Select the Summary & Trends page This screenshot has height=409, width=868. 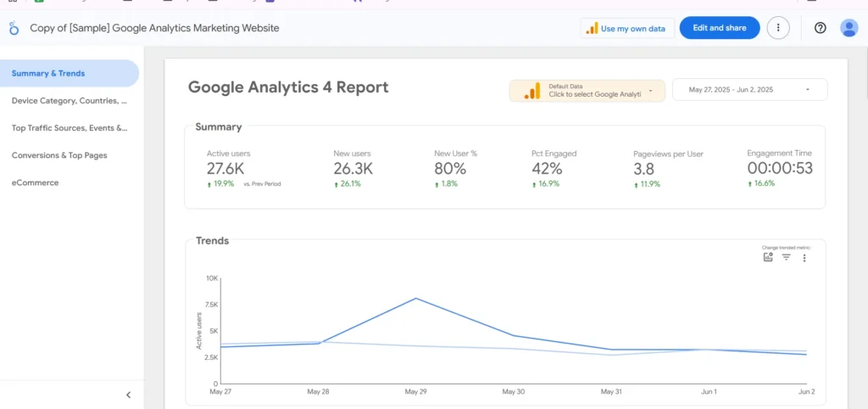70,73
